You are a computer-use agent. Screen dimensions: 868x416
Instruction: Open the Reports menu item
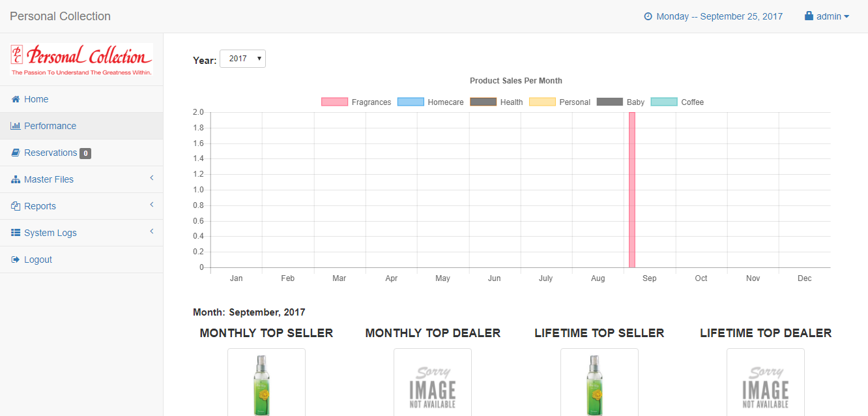coord(81,206)
